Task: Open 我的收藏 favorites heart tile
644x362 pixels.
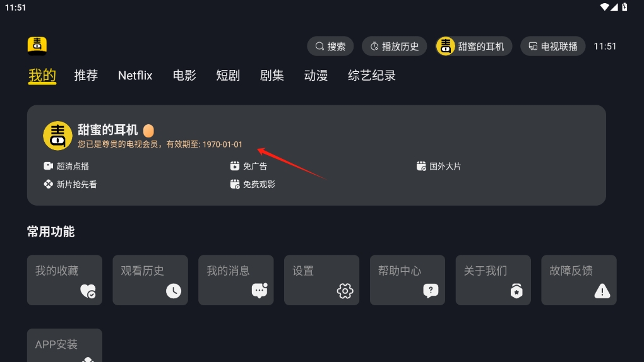Action: [x=64, y=280]
